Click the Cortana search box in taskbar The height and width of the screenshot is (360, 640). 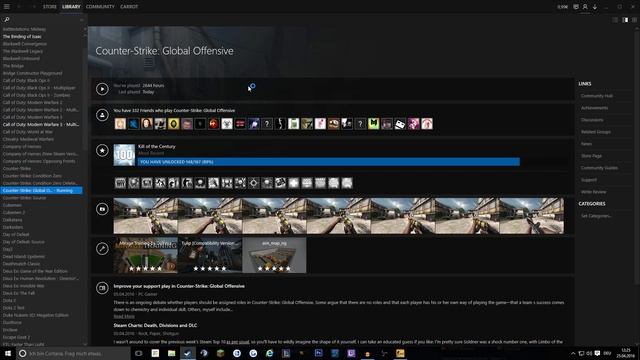point(73,353)
